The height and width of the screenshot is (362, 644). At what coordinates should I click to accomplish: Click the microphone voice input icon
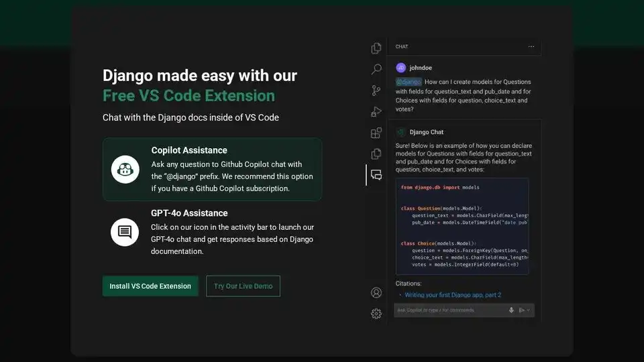(511, 310)
